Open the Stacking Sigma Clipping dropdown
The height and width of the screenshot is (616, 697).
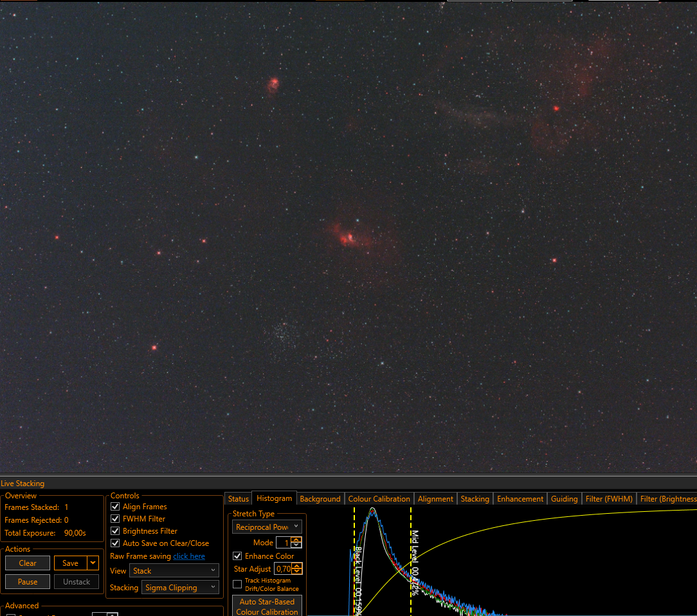(180, 588)
